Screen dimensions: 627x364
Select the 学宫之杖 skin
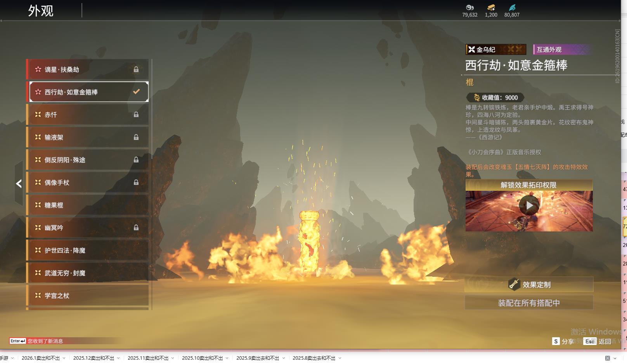click(88, 295)
